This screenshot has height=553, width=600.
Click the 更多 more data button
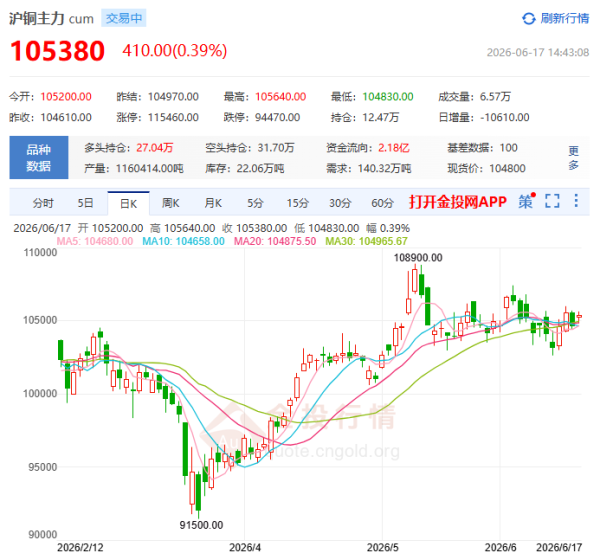click(x=573, y=158)
